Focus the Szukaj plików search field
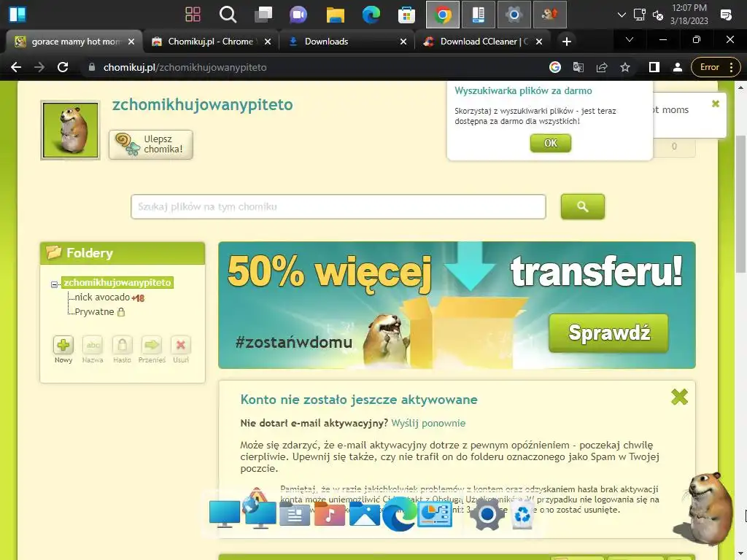Viewport: 747px width, 560px height. pyautogui.click(x=338, y=206)
